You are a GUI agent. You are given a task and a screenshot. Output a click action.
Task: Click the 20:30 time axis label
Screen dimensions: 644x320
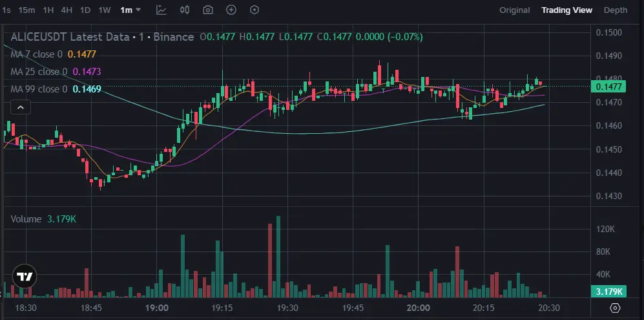[x=548, y=308]
